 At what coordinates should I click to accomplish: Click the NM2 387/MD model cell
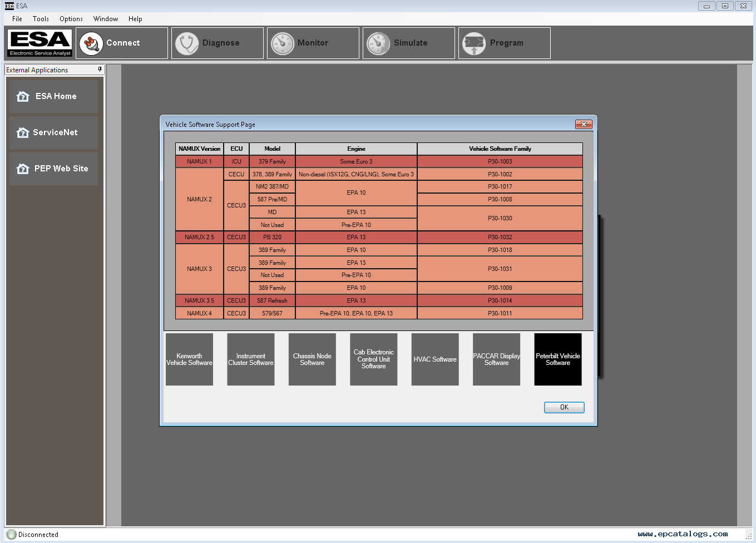tap(272, 186)
